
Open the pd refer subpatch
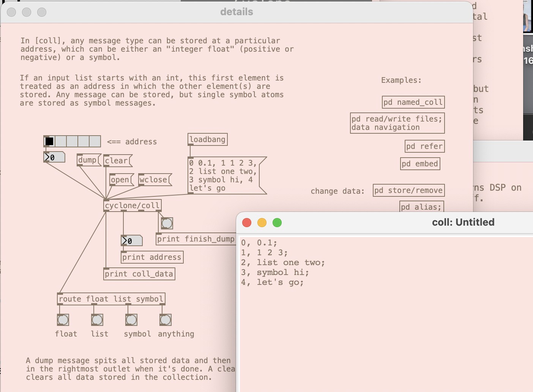[424, 146]
